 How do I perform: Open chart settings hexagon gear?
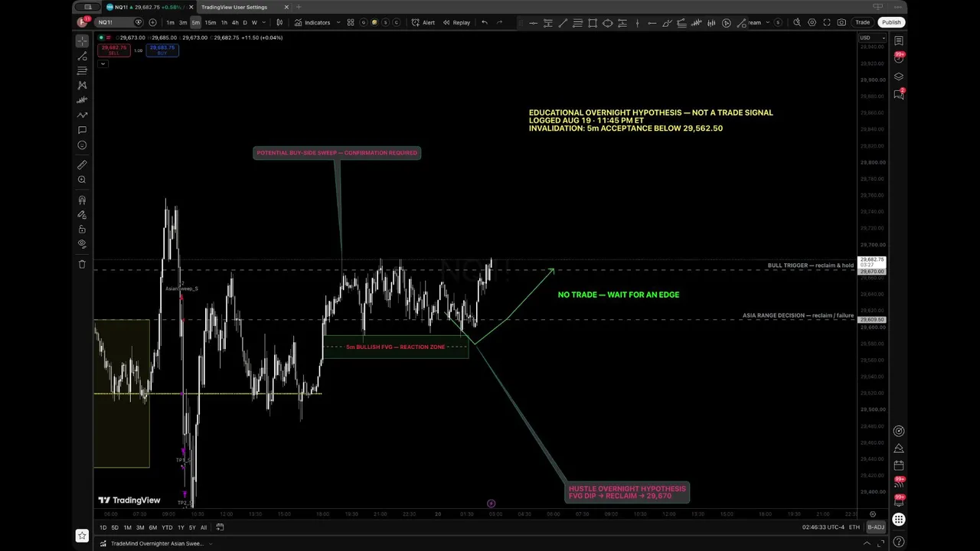(x=812, y=22)
